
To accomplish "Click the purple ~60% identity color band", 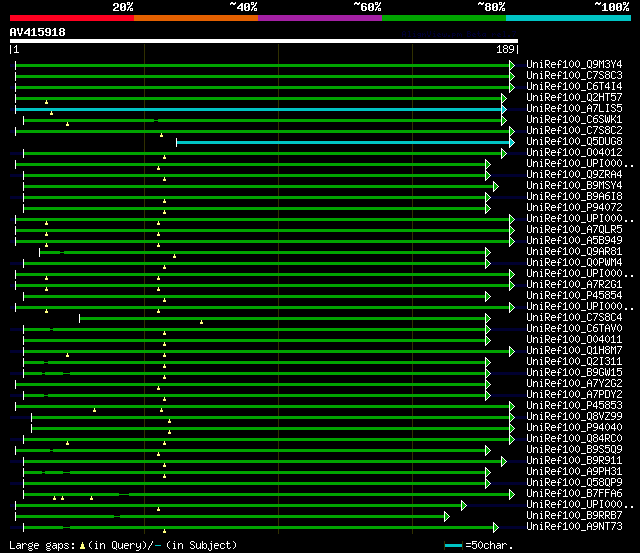I will pyautogui.click(x=320, y=18).
